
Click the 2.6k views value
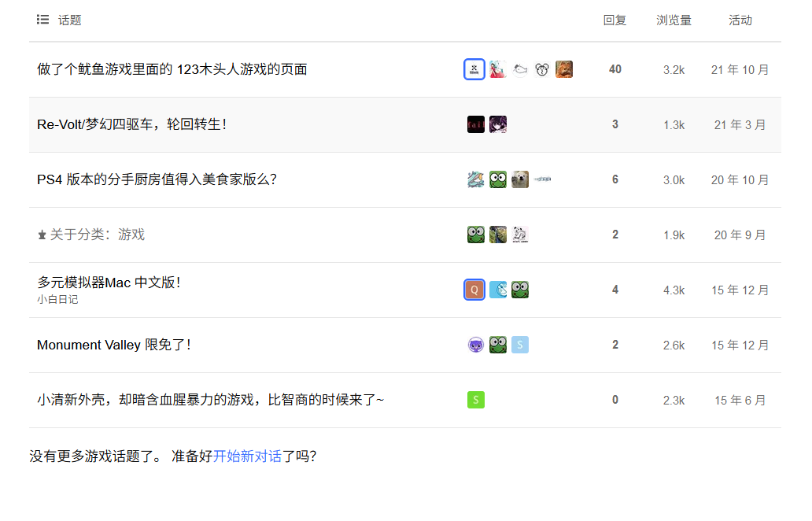pos(674,345)
